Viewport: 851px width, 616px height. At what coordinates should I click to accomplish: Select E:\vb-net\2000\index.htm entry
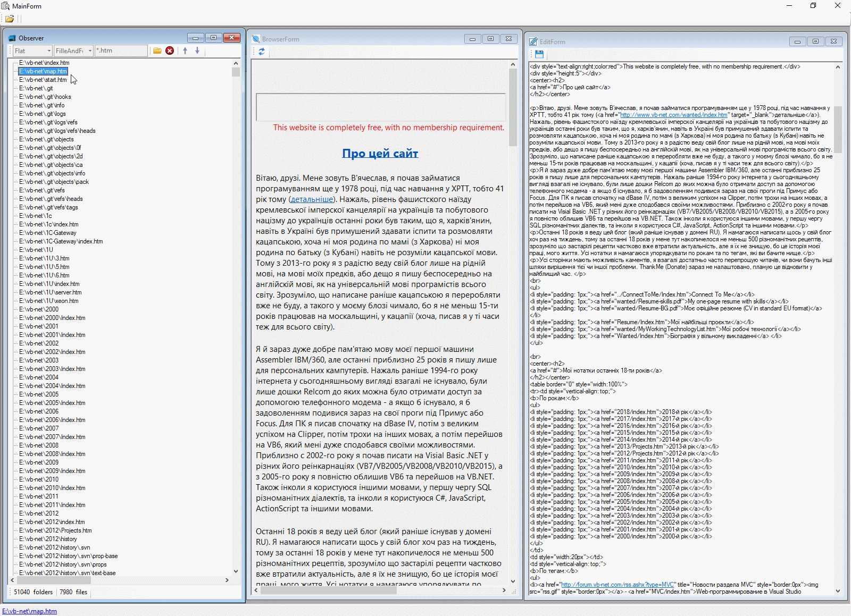point(52,318)
